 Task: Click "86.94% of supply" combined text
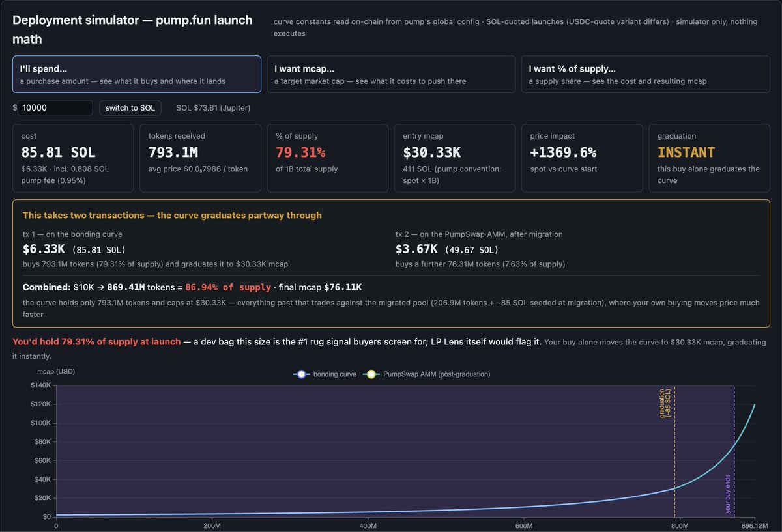coord(227,287)
